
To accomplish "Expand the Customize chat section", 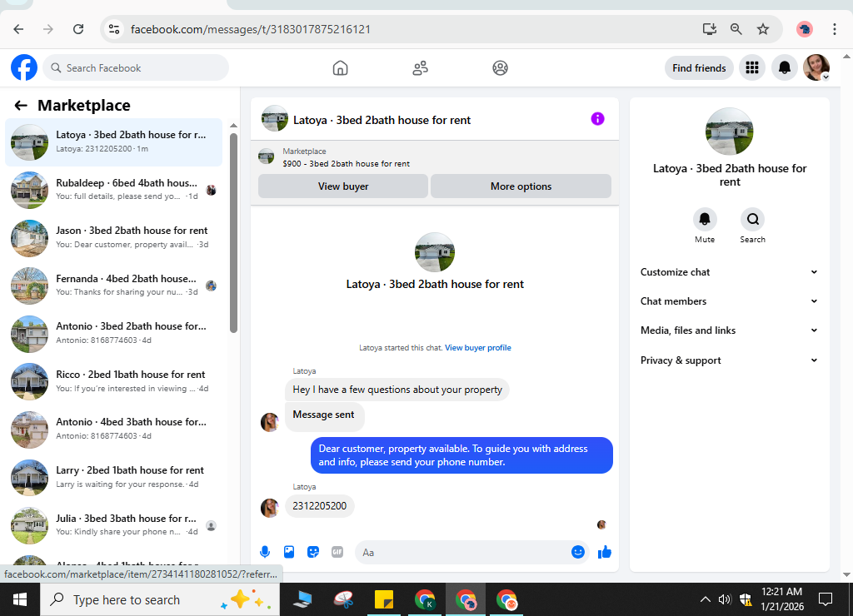I will 729,272.
